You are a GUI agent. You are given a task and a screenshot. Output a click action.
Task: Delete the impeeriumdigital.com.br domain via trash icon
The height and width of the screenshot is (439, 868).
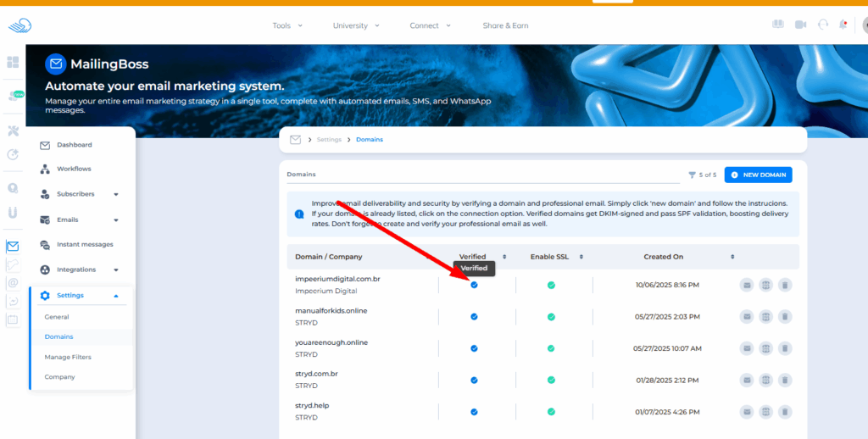[785, 285]
